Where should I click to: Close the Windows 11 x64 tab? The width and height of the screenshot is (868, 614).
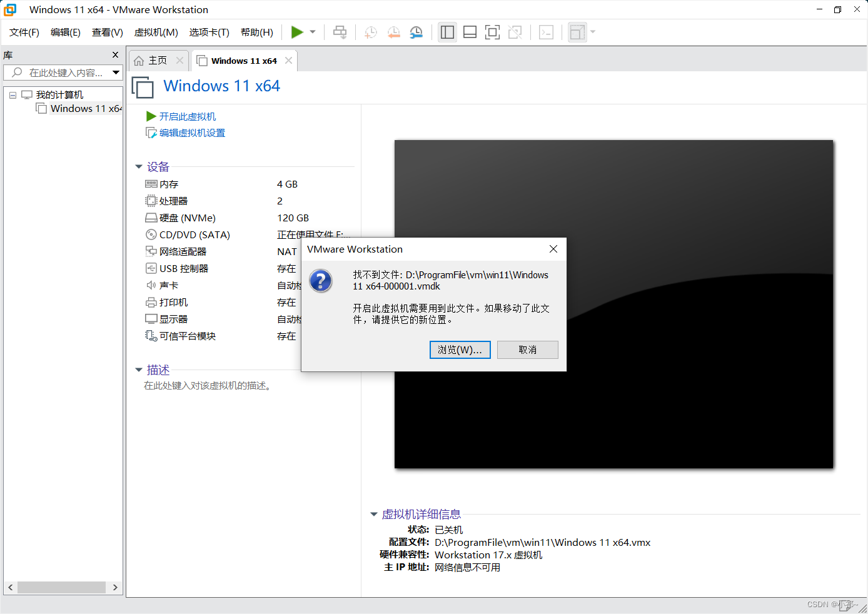pos(288,61)
